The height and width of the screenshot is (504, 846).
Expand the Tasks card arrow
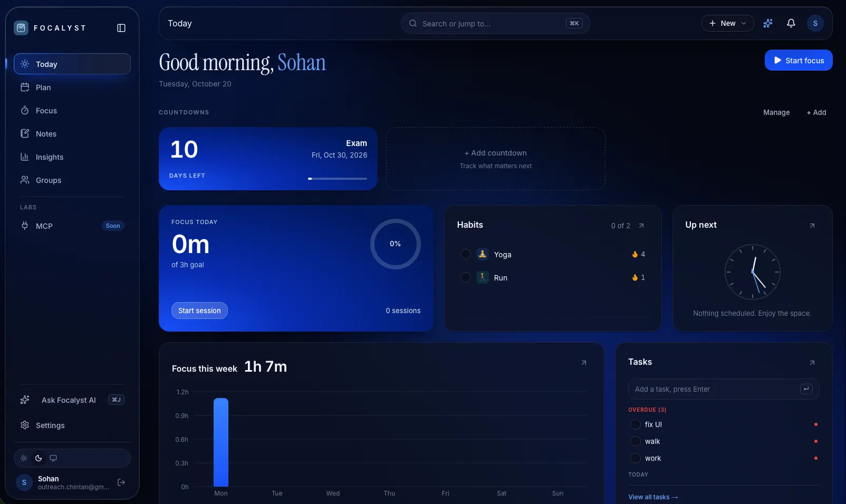click(812, 363)
